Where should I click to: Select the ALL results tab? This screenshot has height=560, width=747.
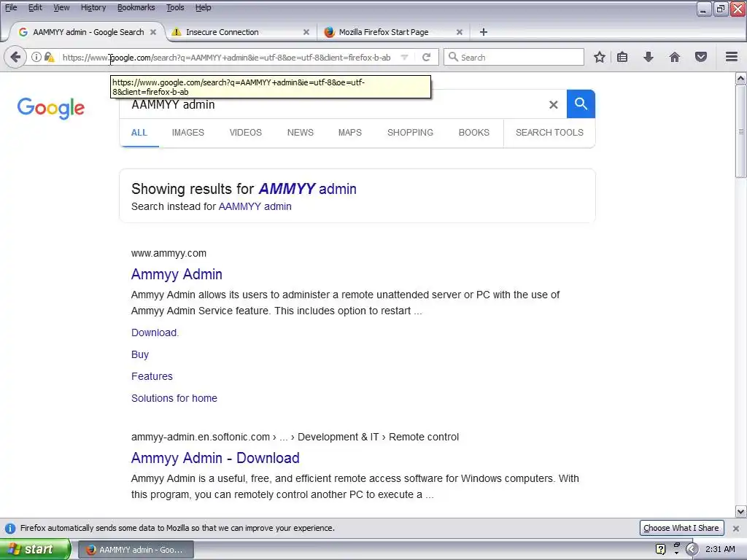coord(139,133)
